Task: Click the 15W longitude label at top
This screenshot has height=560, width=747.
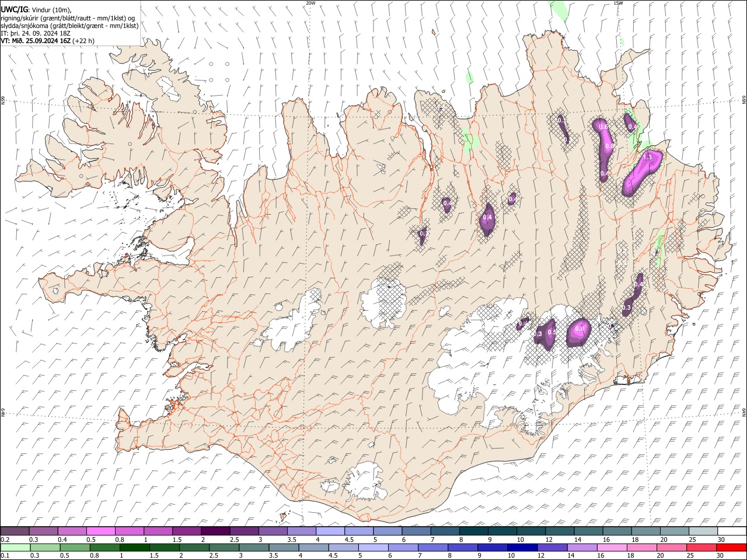Action: click(618, 3)
